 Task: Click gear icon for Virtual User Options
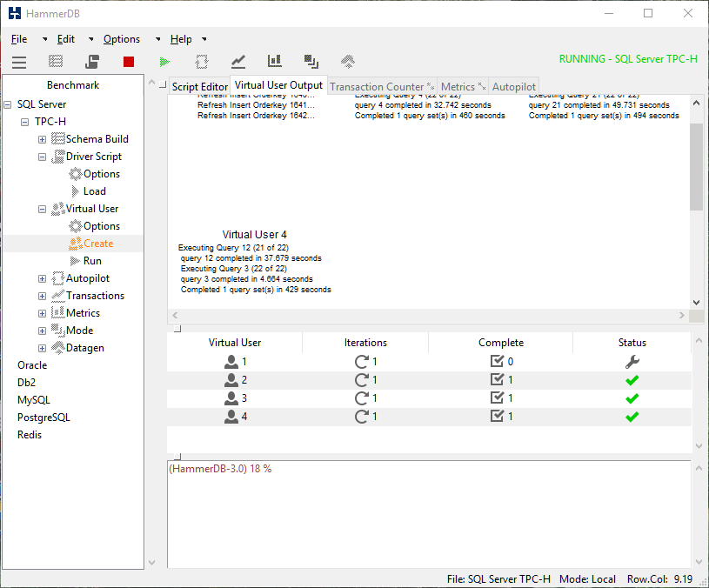coord(76,226)
